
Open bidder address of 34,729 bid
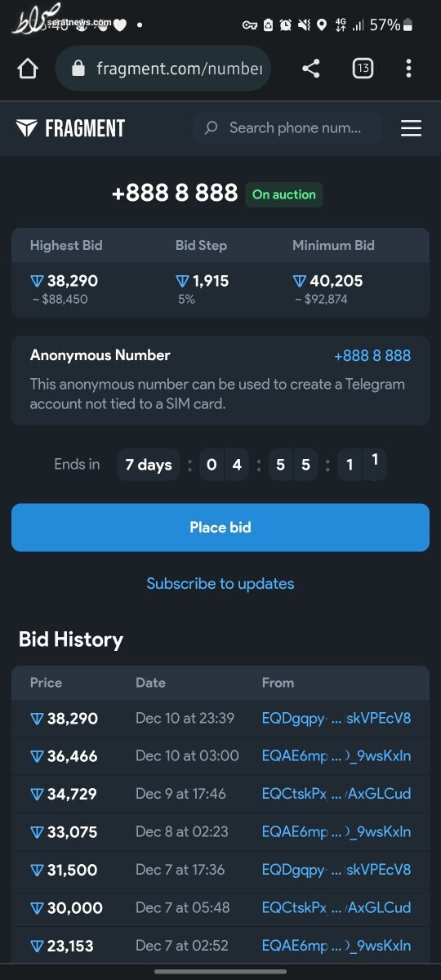336,794
